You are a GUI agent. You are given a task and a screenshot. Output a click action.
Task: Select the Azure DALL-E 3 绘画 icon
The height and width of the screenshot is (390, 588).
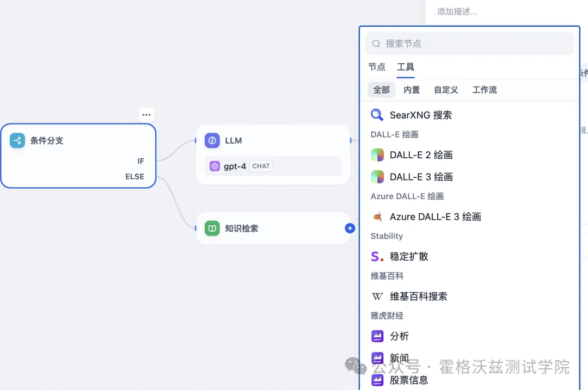[377, 216]
